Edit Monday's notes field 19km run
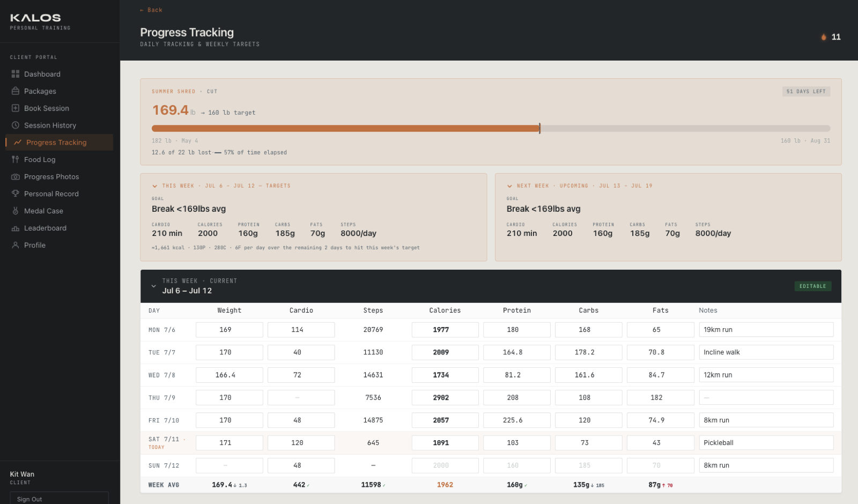The height and width of the screenshot is (504, 858). 766,330
